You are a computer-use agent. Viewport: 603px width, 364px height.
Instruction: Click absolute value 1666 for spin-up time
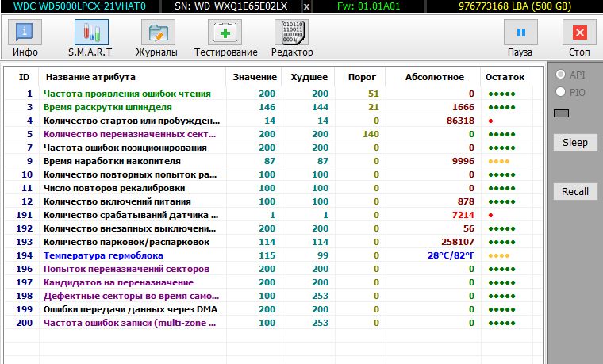(x=463, y=107)
